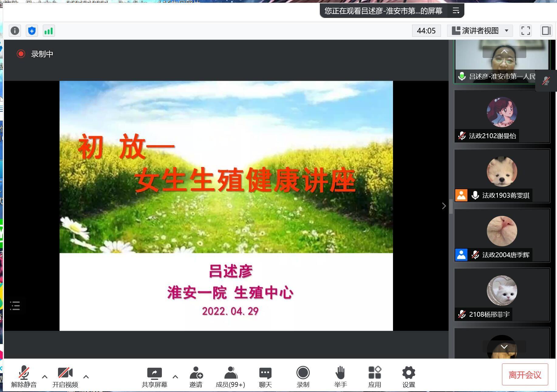557x392 pixels.
Task: Raise hand in the meeting
Action: [340, 377]
